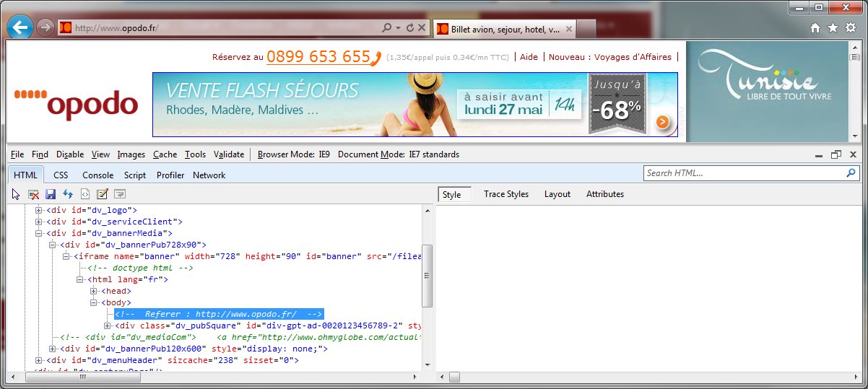The image size is (868, 389).
Task: Close the developer tools pane
Action: point(854,154)
